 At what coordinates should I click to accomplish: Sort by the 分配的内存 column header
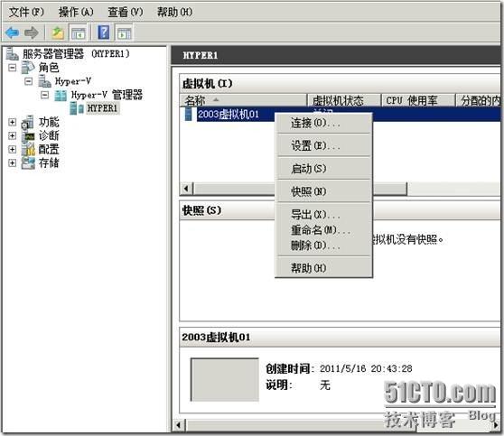pos(479,100)
